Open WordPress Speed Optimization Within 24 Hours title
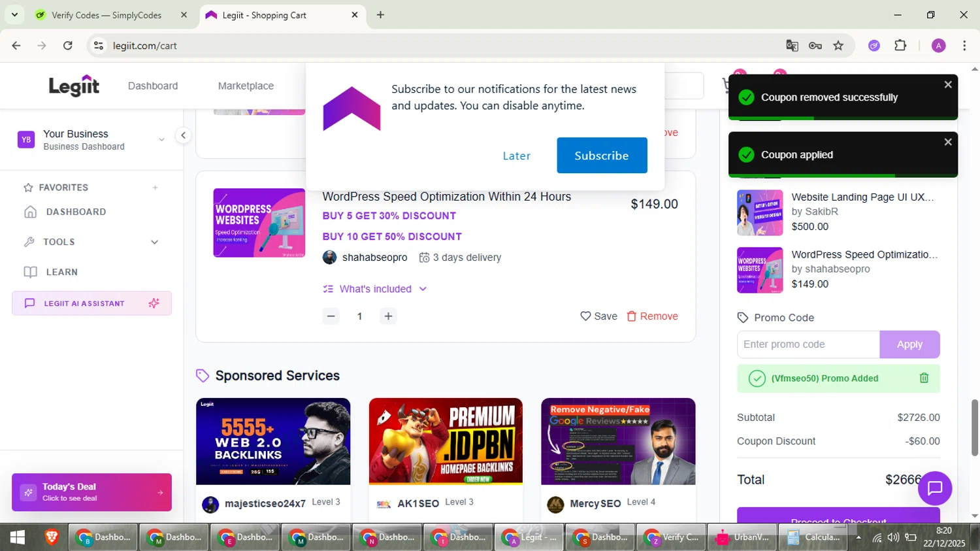The image size is (980, 551). tap(447, 197)
